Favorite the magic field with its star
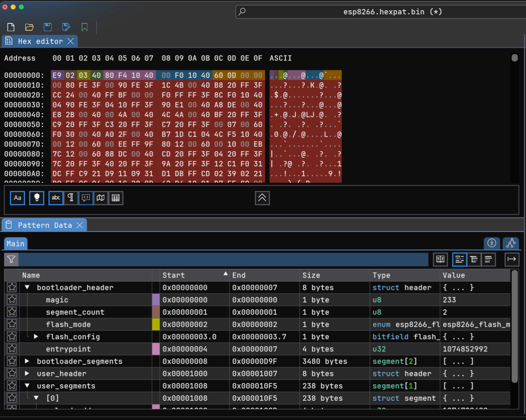This screenshot has height=420, width=526. [x=12, y=300]
